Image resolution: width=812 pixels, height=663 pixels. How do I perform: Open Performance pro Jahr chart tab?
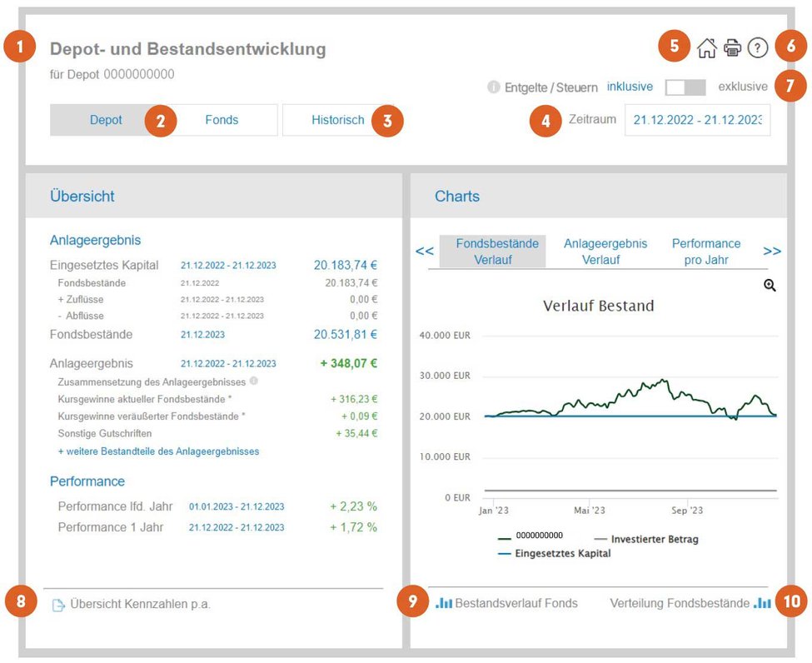point(706,252)
